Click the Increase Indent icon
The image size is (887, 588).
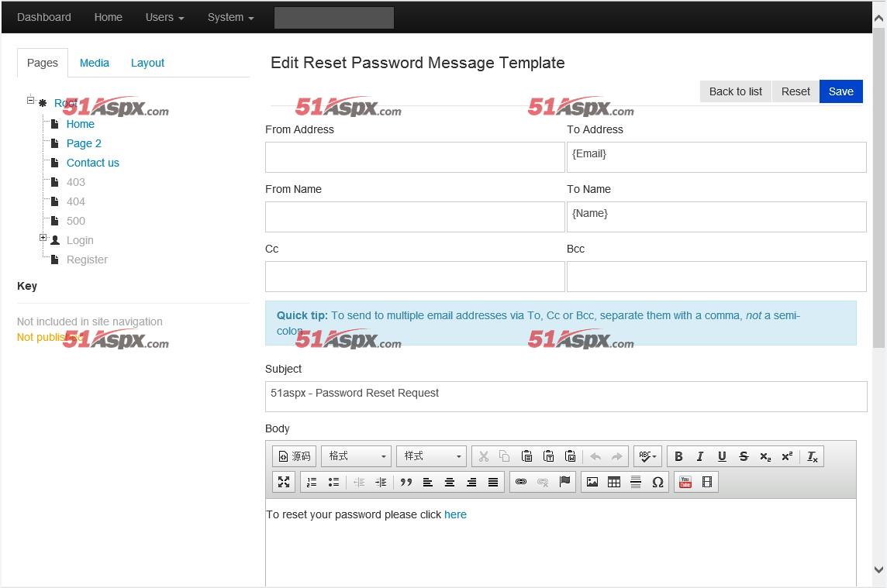click(x=381, y=483)
